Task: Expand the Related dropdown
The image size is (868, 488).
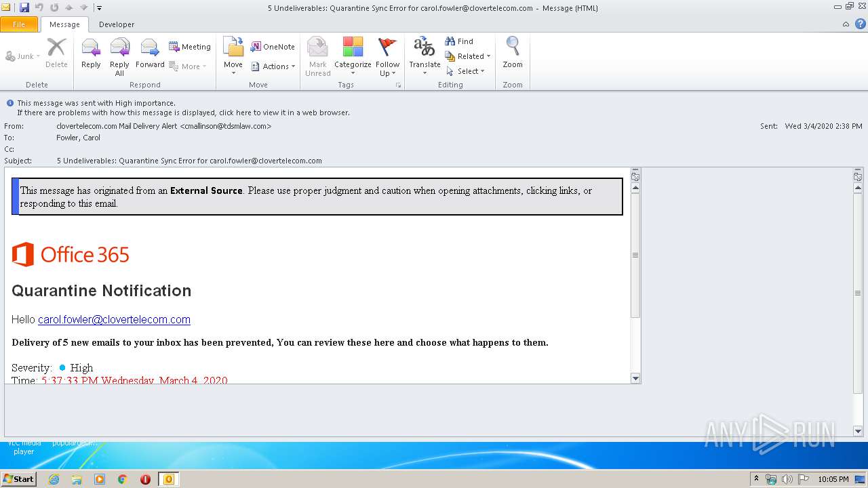Action: (x=468, y=56)
